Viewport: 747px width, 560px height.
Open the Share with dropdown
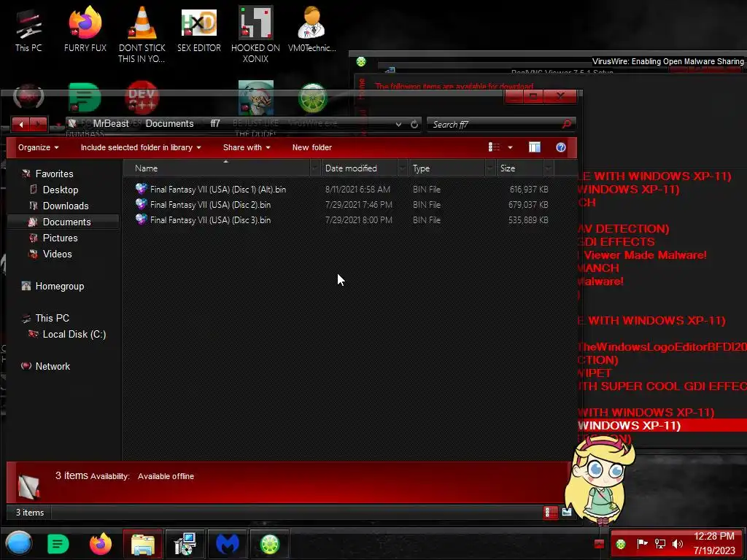pyautogui.click(x=247, y=147)
